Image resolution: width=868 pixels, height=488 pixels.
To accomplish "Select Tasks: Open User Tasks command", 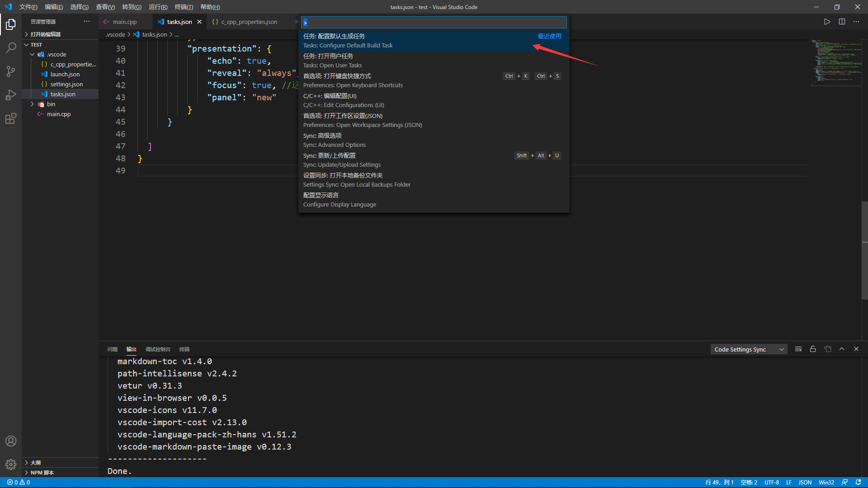I will pos(434,61).
